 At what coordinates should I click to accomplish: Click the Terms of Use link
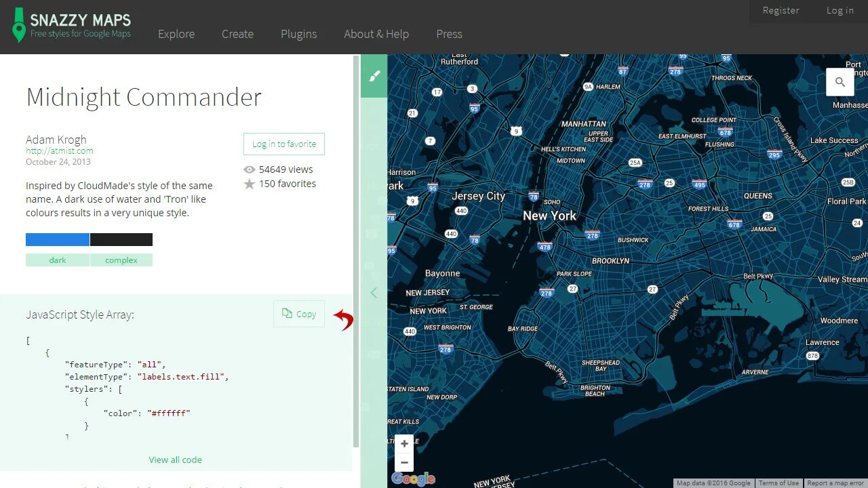click(778, 483)
